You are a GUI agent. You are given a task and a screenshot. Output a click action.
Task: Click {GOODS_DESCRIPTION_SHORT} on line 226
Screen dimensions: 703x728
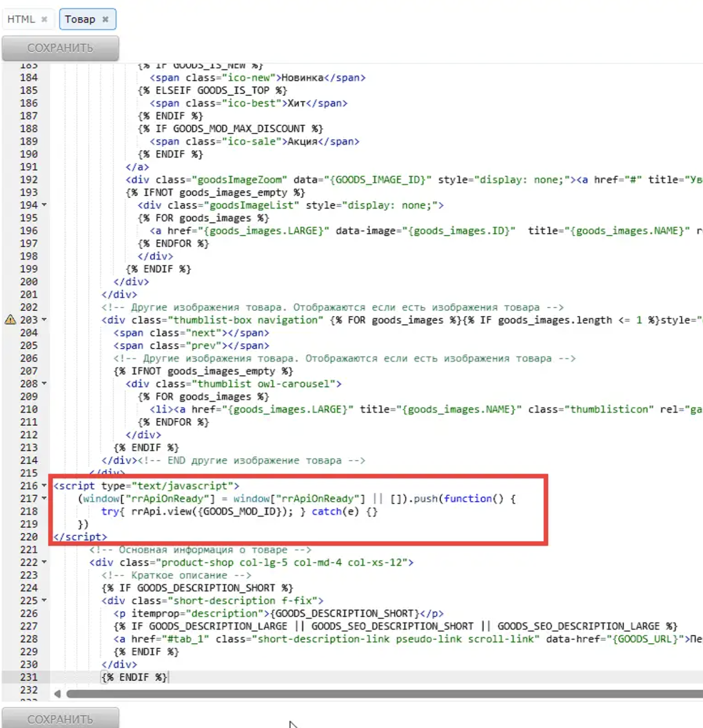(x=345, y=614)
